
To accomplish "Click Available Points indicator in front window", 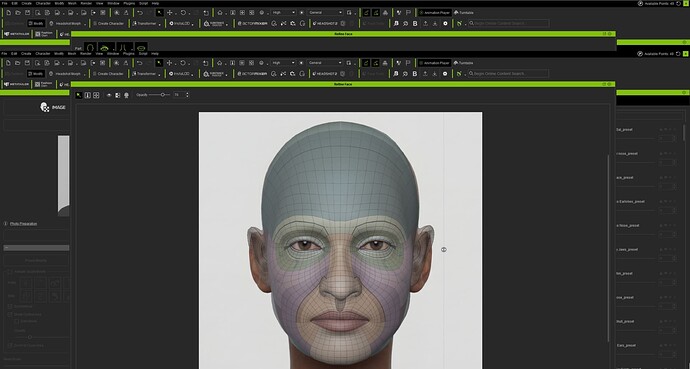I will click(x=656, y=54).
